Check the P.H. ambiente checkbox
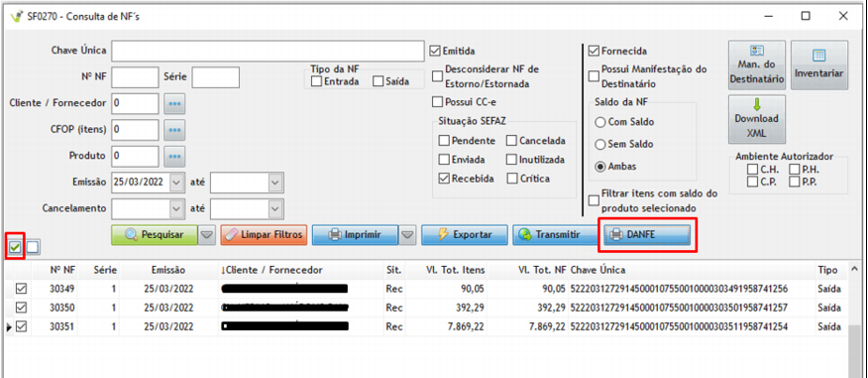 click(794, 169)
